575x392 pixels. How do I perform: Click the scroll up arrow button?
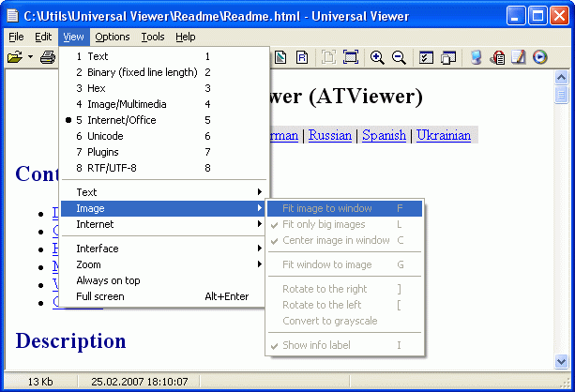coord(562,78)
